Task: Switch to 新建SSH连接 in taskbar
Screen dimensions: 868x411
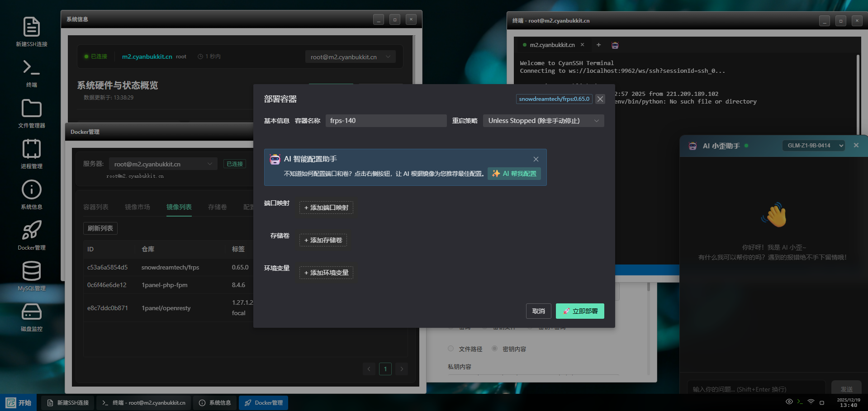Action: coord(68,402)
